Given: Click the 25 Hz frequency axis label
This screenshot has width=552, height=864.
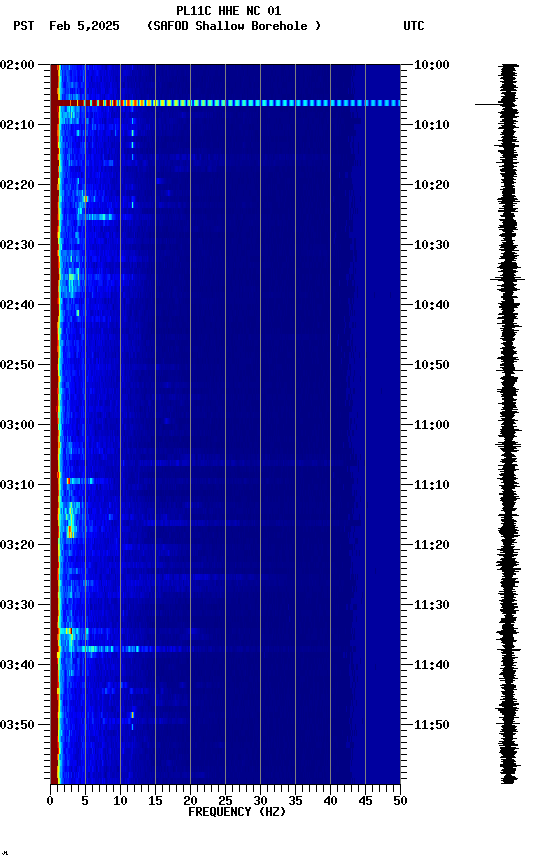Looking at the screenshot, I should [225, 801].
